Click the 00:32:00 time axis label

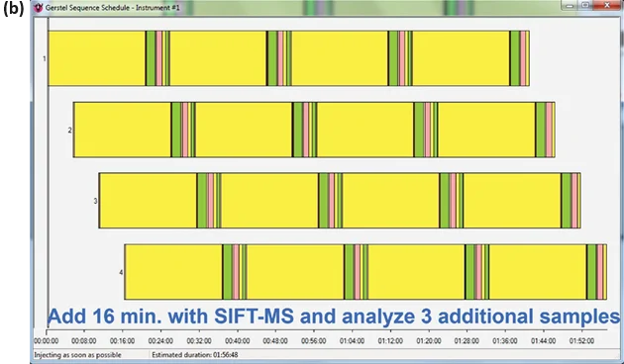coord(199,341)
